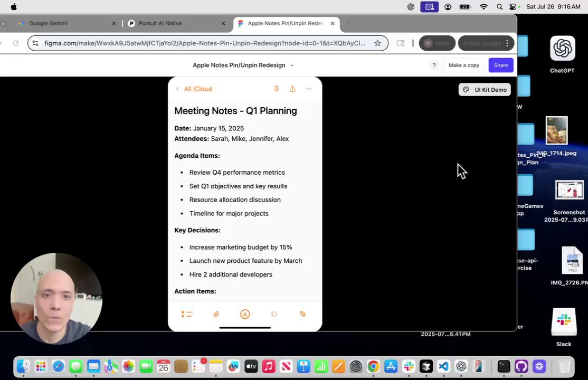
Task: Click the 'Increase marketing budget by 15%' bullet
Action: [x=240, y=247]
